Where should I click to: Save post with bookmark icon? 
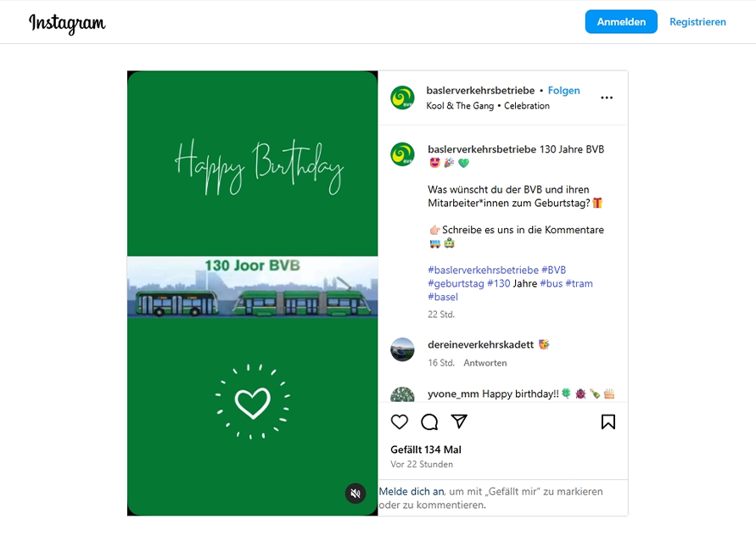(608, 421)
